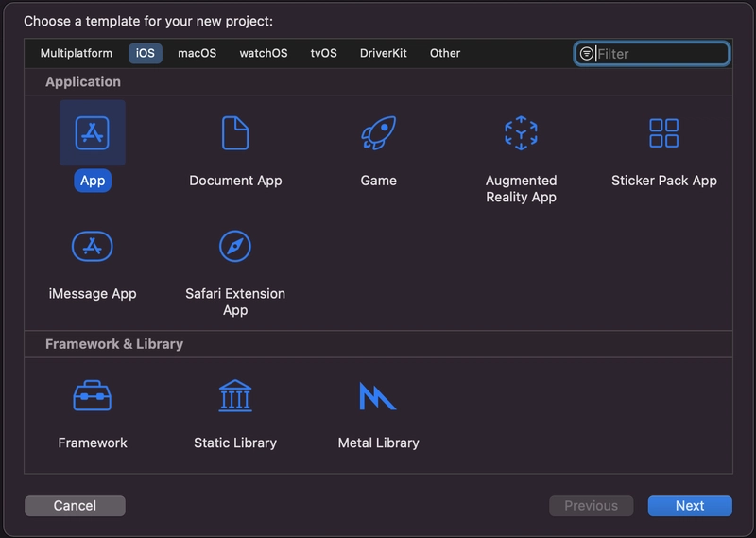Viewport: 756px width, 538px height.
Task: Pick the Game rocket template icon
Action: (x=378, y=133)
